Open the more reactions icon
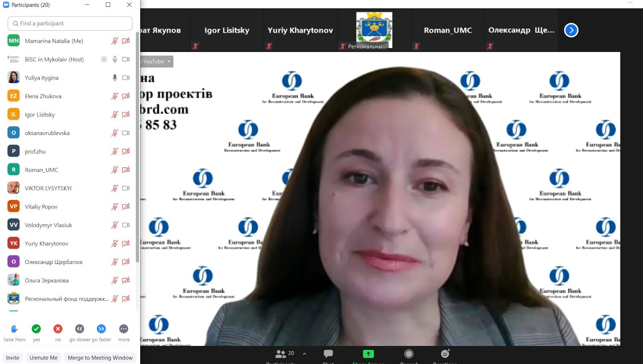Viewport: 643px width, 364px height. [124, 329]
